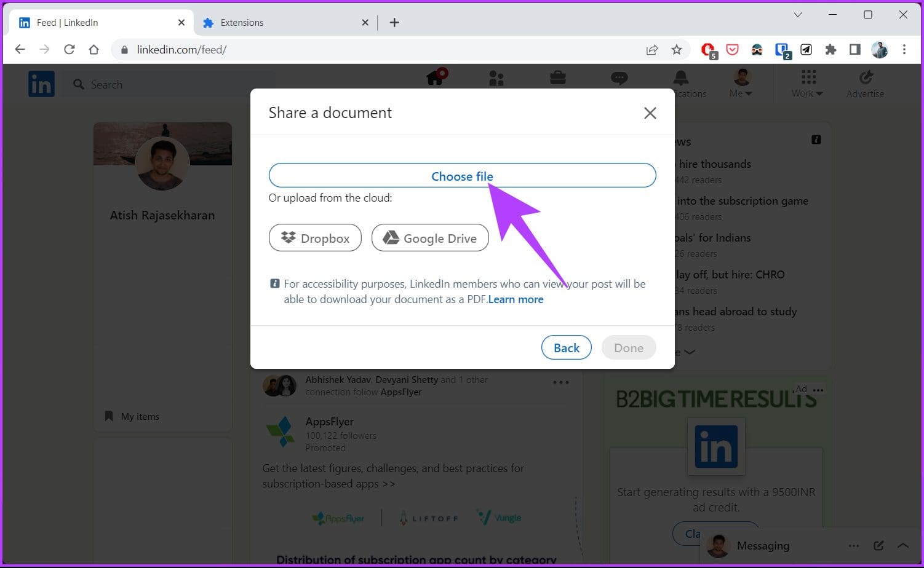The image size is (924, 568).
Task: Click the Choose file button
Action: pos(462,176)
